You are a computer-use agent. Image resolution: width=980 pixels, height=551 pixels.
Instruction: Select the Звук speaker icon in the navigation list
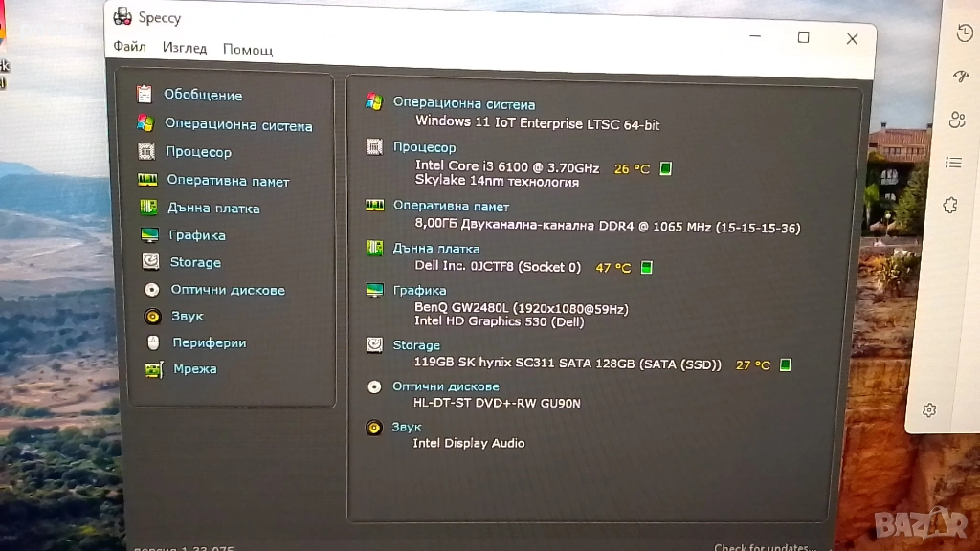(x=152, y=316)
